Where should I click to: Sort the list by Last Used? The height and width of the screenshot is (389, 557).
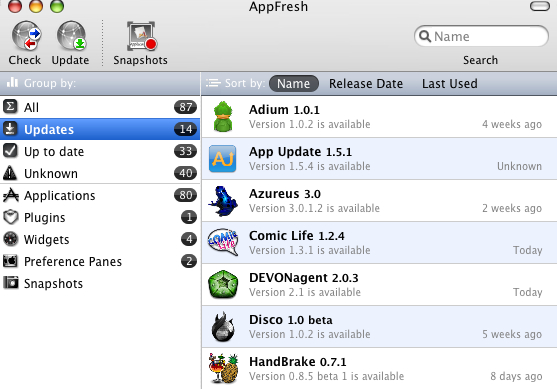[x=450, y=83]
